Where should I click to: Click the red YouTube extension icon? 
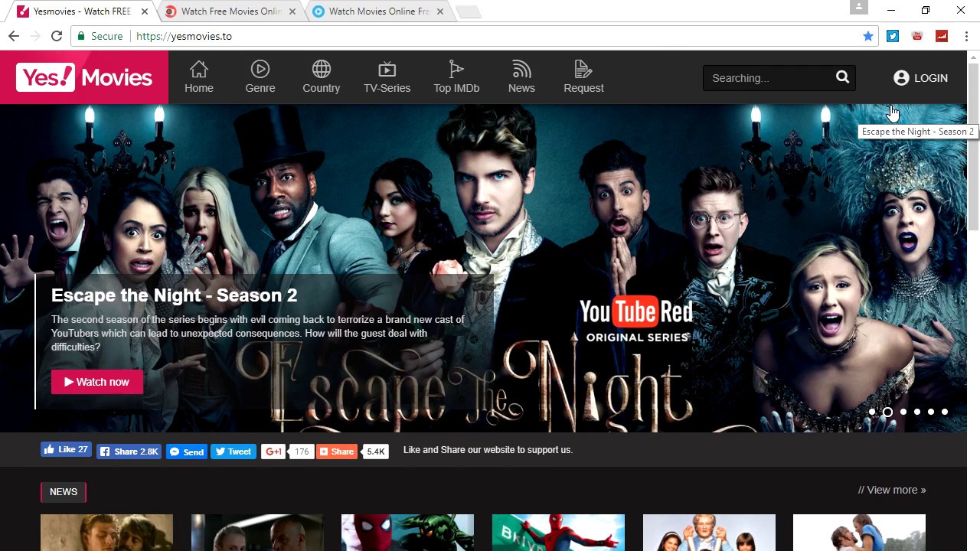pos(917,36)
